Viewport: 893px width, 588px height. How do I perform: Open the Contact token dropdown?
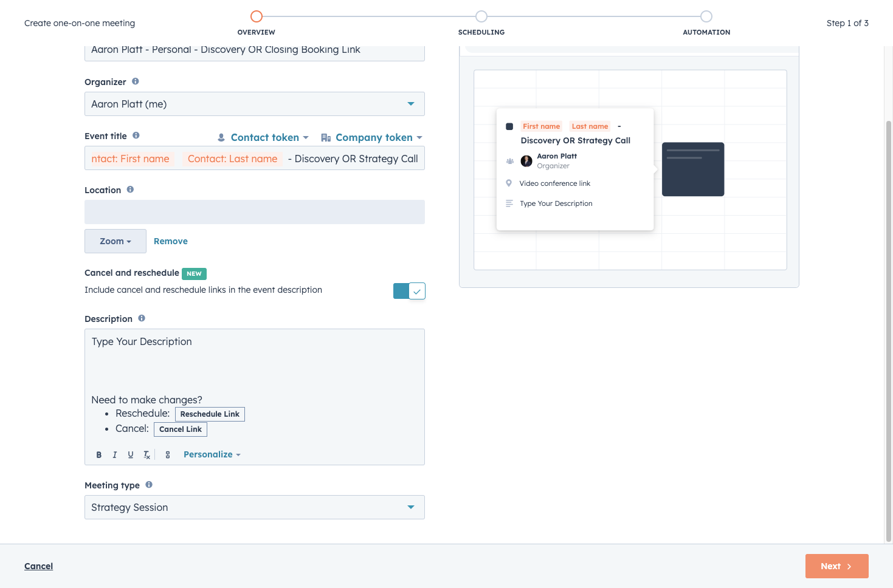[x=263, y=138]
